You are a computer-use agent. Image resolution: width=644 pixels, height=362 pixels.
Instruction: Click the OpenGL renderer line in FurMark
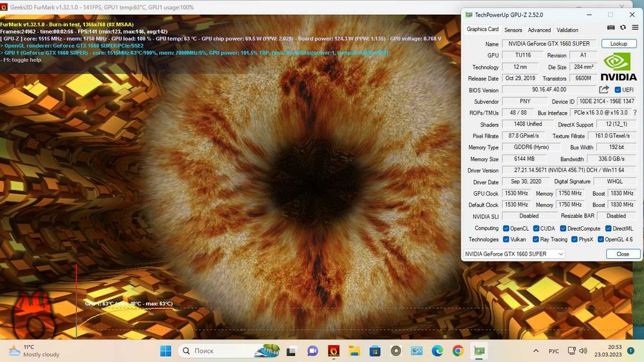pos(72,46)
